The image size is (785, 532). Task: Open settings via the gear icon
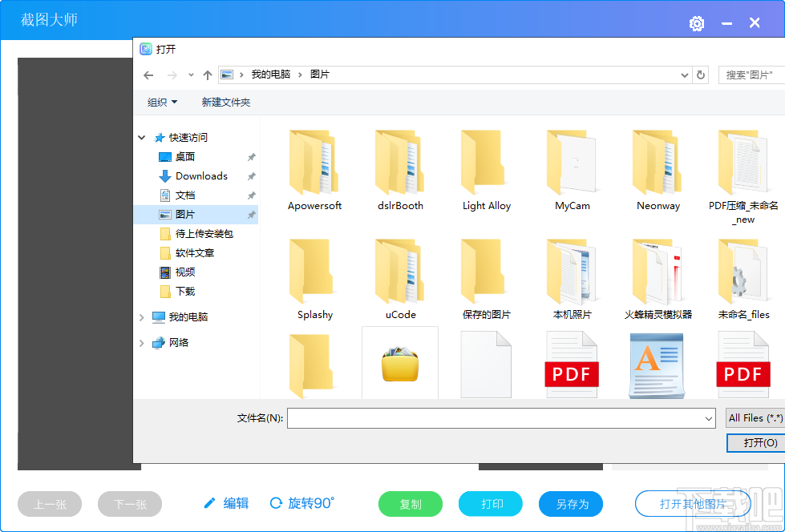(696, 23)
